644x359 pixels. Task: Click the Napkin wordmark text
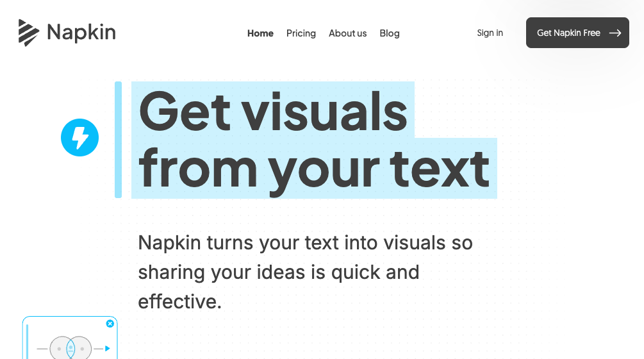[81, 33]
